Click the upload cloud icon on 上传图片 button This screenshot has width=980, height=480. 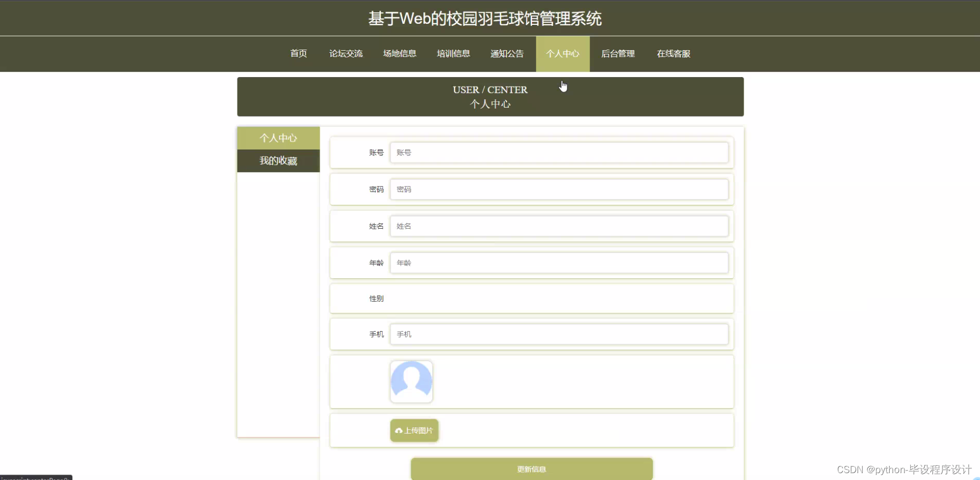pos(399,430)
